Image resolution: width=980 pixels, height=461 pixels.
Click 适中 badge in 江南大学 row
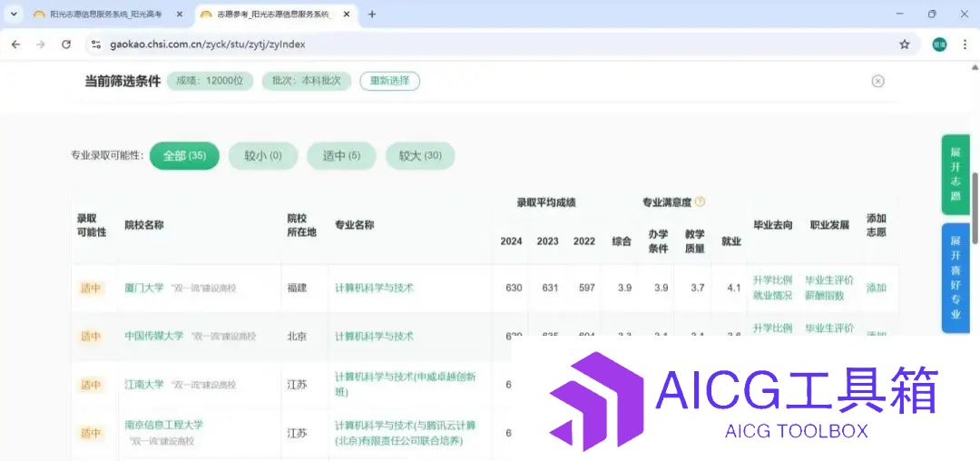coord(91,385)
